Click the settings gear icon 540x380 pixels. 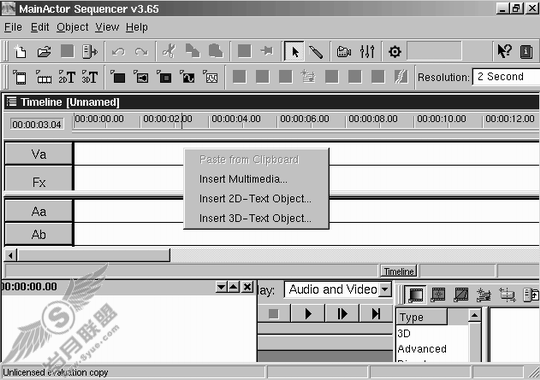pyautogui.click(x=395, y=52)
